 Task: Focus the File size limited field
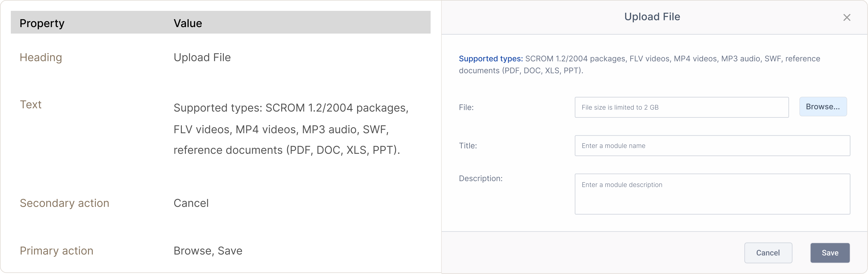pos(682,107)
